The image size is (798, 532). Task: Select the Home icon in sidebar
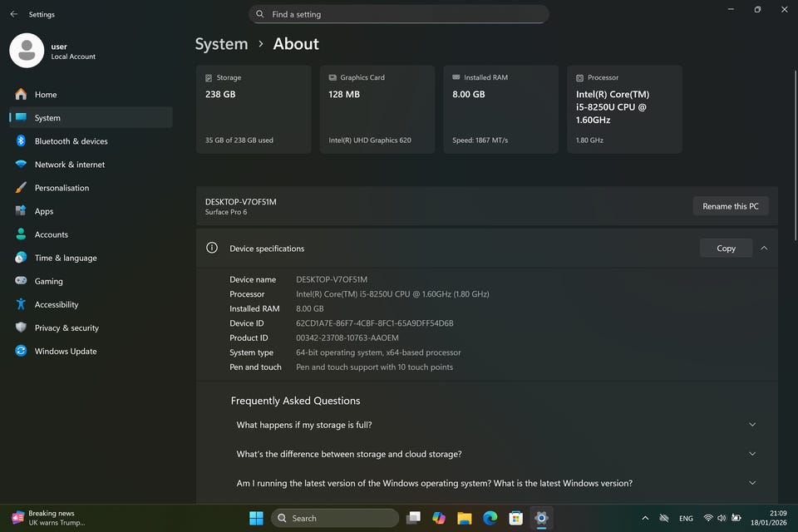(x=21, y=94)
